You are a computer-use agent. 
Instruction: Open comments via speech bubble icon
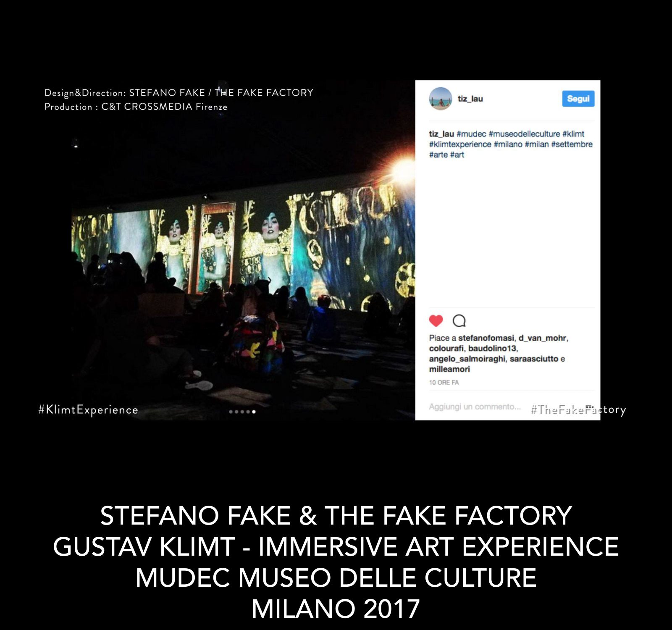(459, 321)
